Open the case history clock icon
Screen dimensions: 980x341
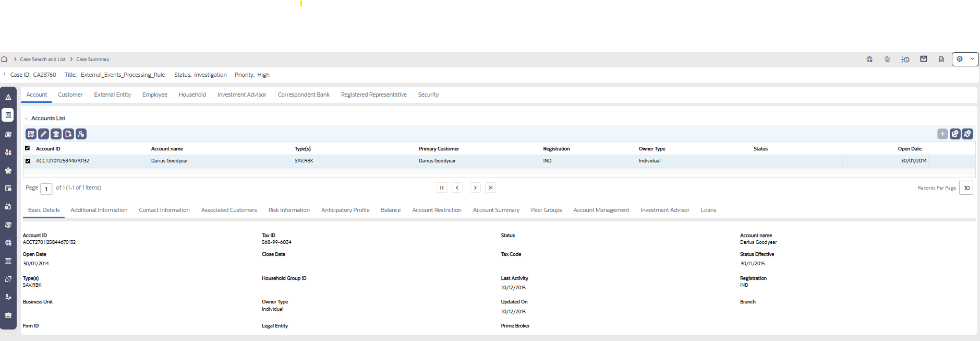click(x=905, y=60)
